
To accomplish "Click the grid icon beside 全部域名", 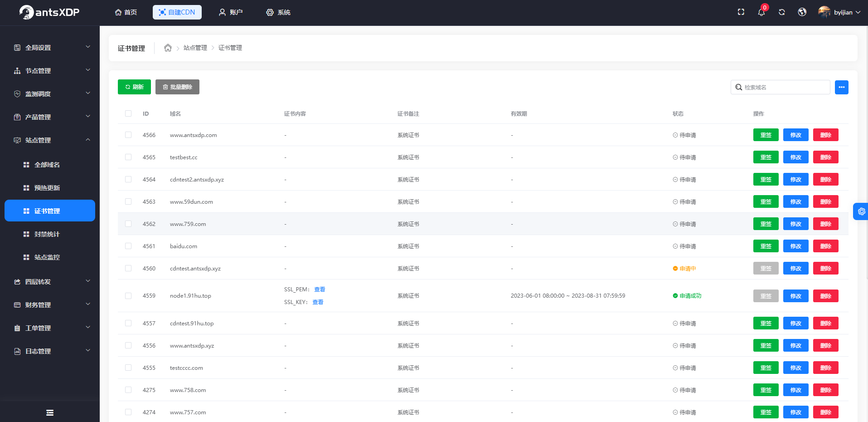I will [x=26, y=165].
